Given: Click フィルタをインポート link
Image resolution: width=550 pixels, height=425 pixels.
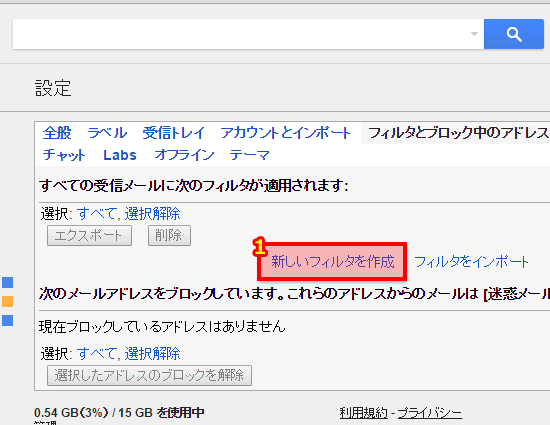Looking at the screenshot, I should (471, 262).
